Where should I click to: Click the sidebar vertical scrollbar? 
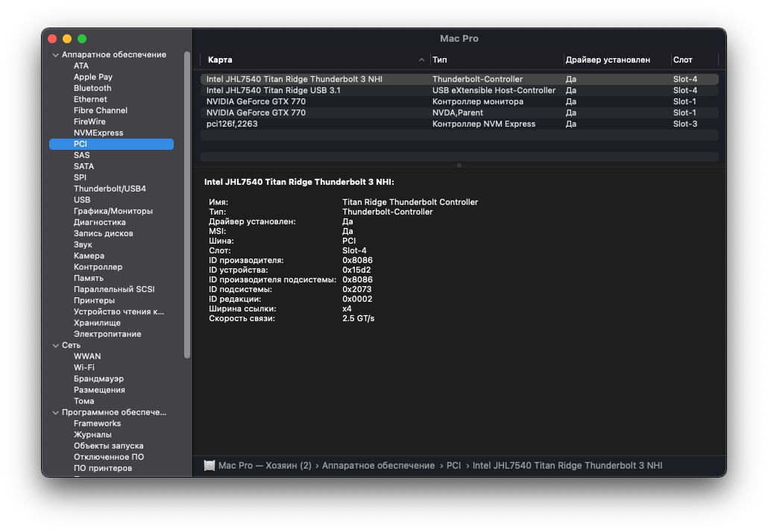(x=186, y=205)
